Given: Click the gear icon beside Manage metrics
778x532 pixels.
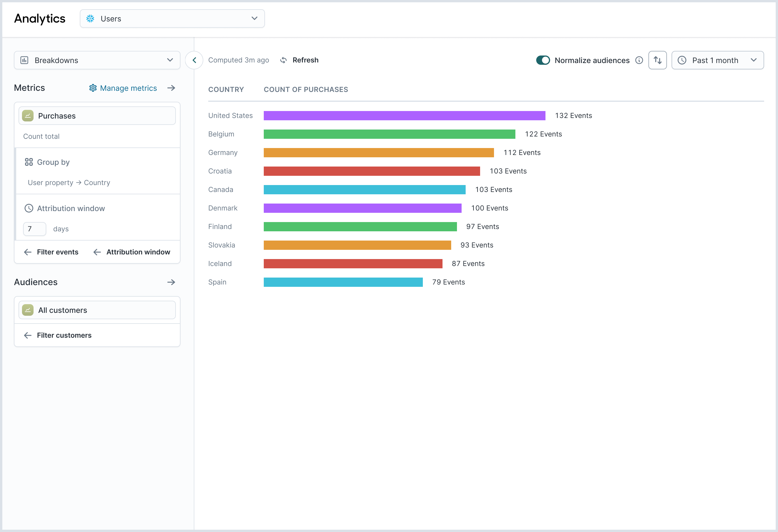Looking at the screenshot, I should tap(93, 88).
